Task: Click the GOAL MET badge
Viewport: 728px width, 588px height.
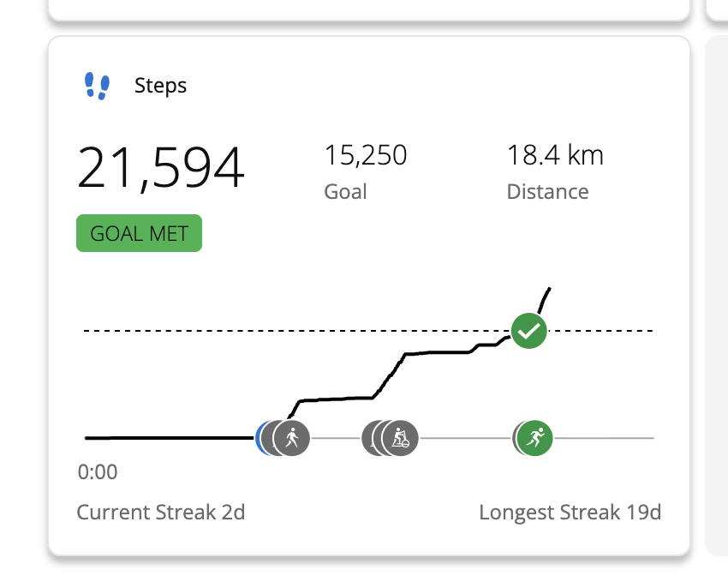Action: [139, 233]
